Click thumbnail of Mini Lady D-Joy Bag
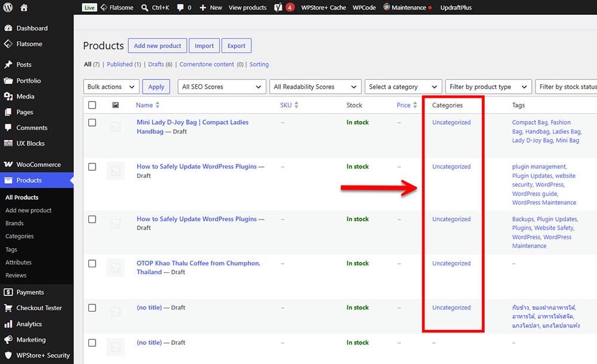Screen dimensions: 597x364 pos(115,127)
